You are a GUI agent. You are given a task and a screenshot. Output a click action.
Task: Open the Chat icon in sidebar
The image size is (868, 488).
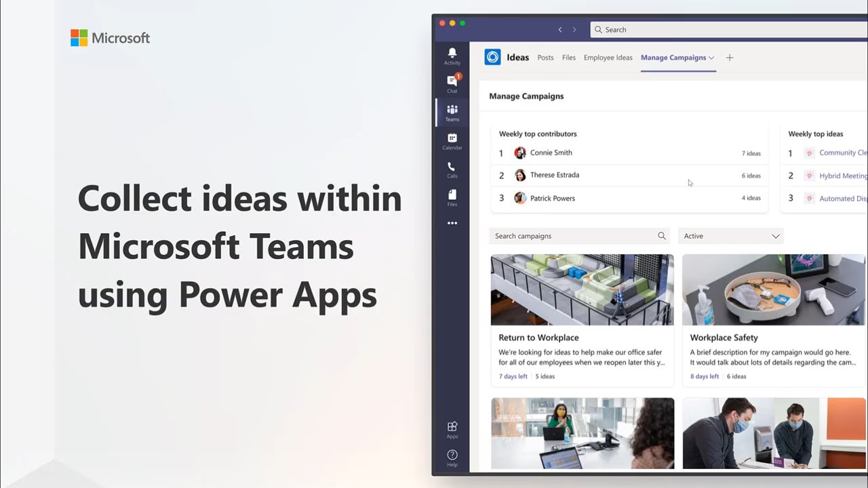click(452, 81)
